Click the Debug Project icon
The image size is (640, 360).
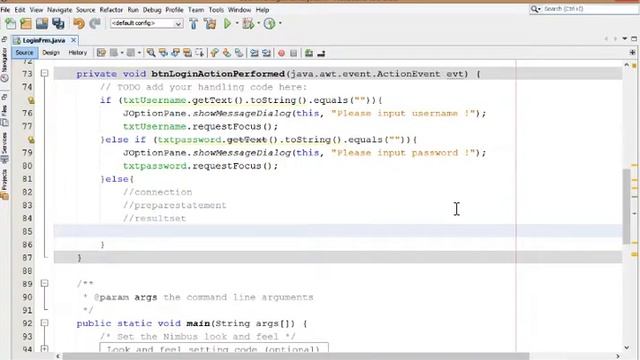pyautogui.click(x=248, y=24)
